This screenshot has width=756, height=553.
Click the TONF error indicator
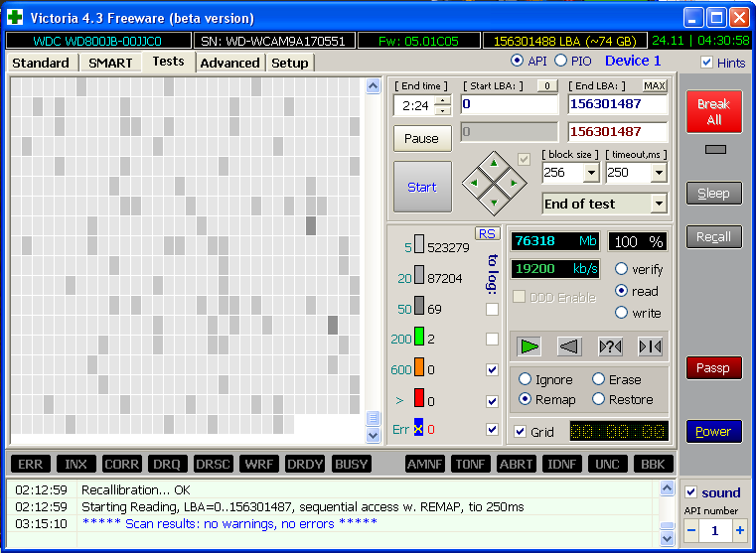point(470,464)
